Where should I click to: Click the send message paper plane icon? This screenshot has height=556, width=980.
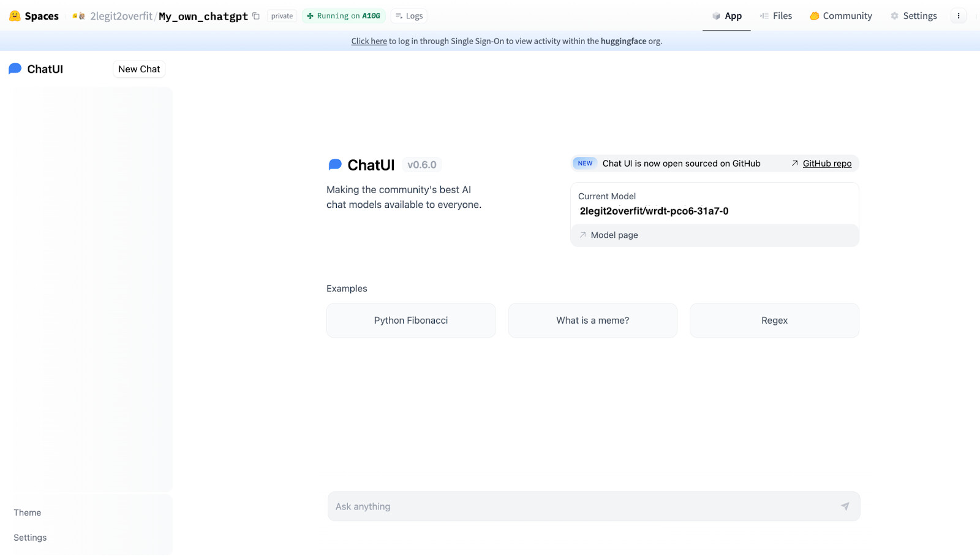(845, 506)
